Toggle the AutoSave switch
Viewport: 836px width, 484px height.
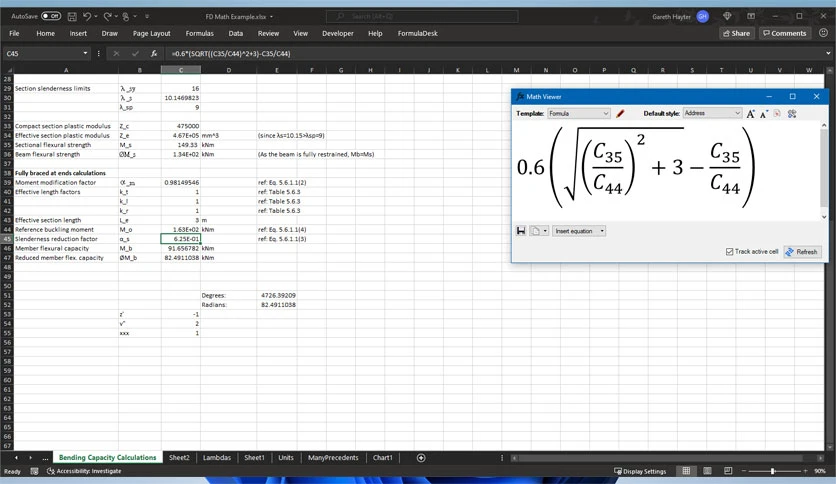[51, 17]
